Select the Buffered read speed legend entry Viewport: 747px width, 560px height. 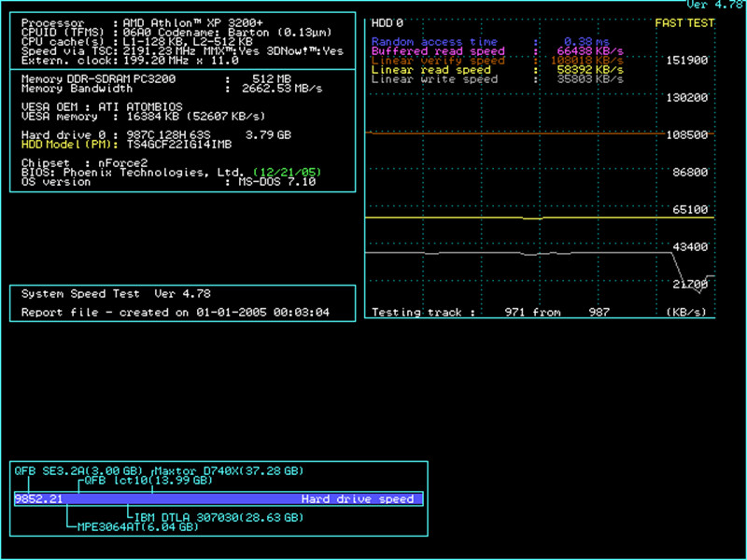438,51
